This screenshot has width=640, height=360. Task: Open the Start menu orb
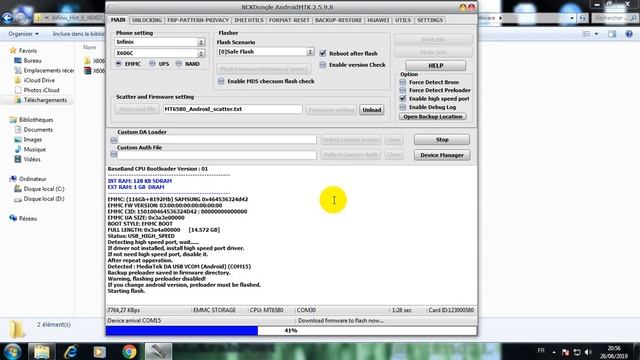[x=12, y=351]
